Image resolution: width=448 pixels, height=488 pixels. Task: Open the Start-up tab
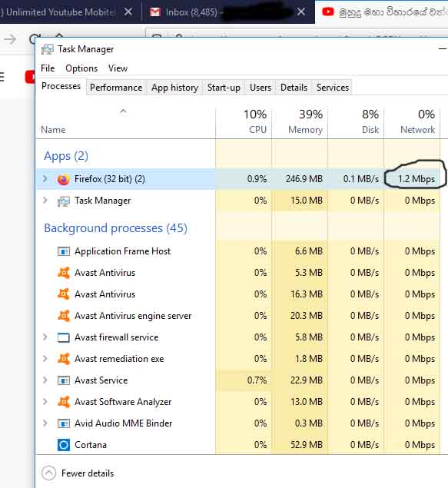click(224, 88)
